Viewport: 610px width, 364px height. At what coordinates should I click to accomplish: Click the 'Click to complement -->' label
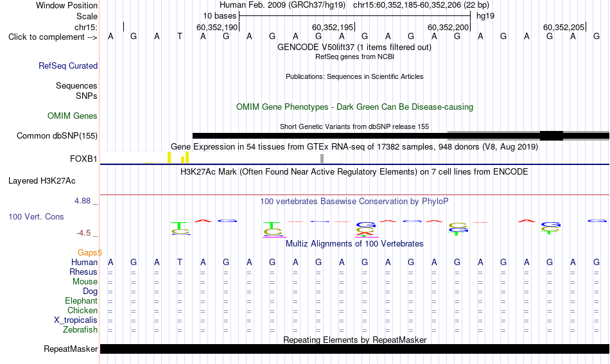click(53, 37)
